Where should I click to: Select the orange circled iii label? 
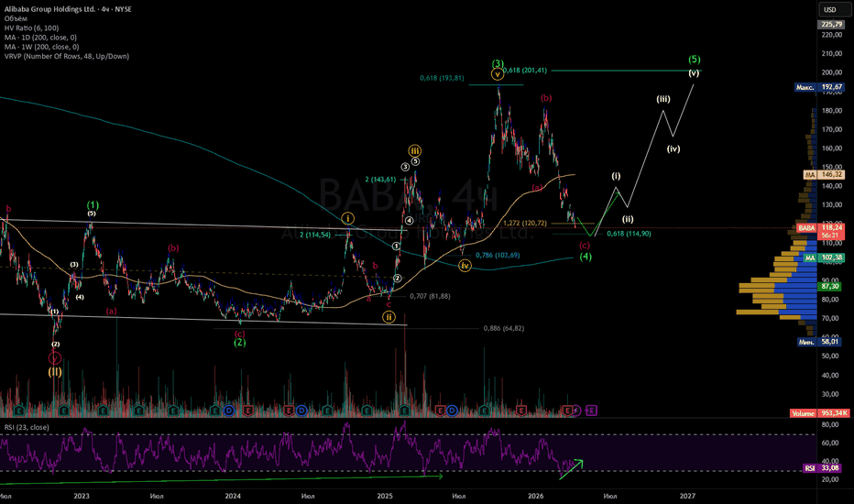(x=415, y=151)
